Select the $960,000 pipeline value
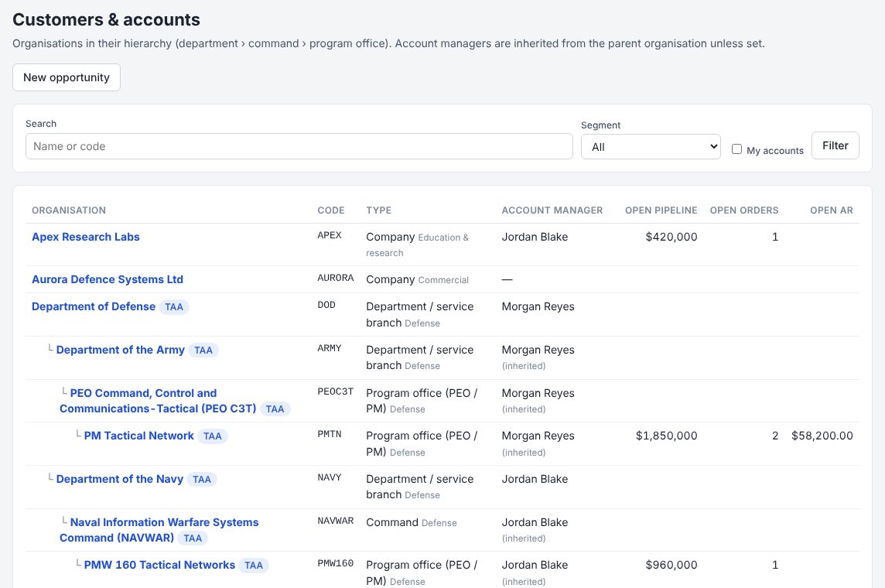 [x=671, y=565]
